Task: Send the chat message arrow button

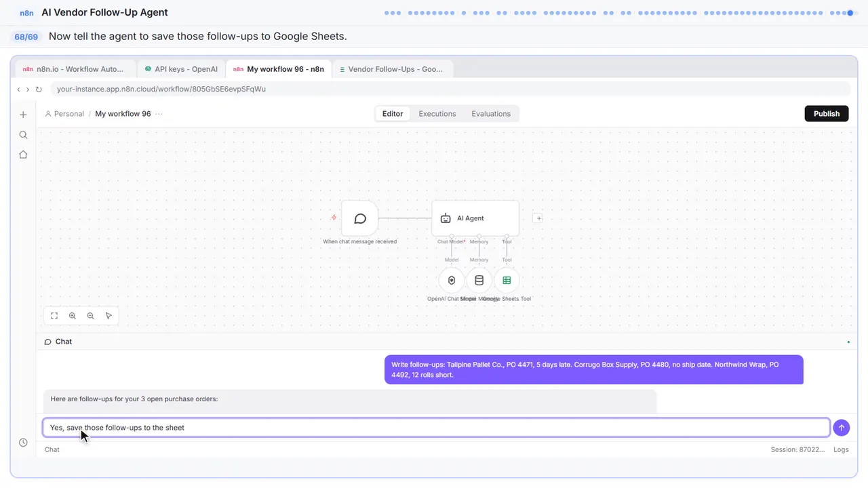Action: coord(841,428)
